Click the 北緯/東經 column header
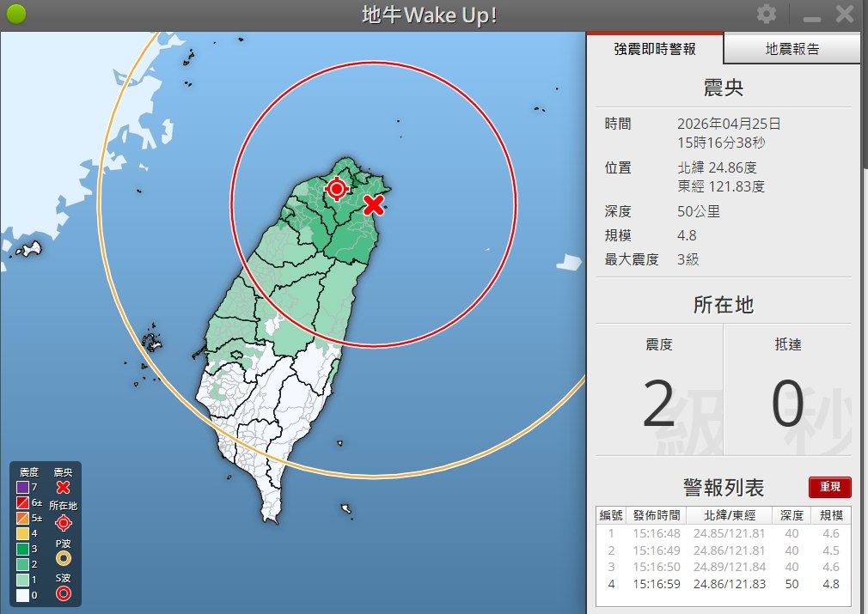868x614 pixels. [730, 515]
